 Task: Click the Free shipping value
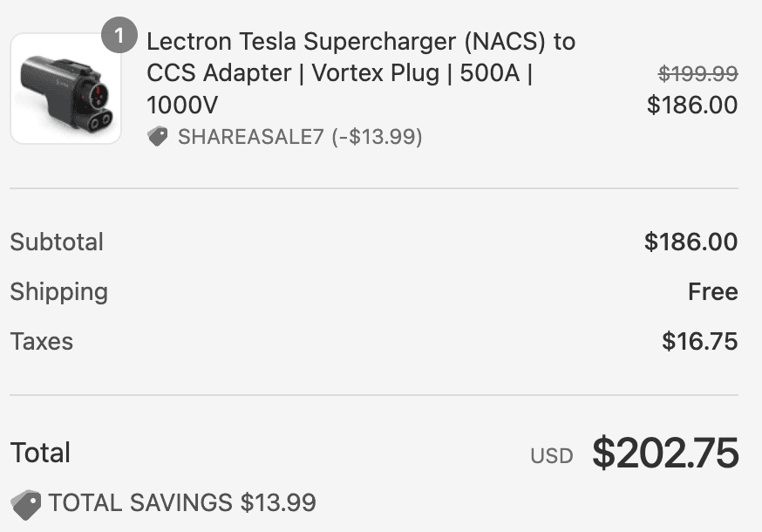point(712,291)
